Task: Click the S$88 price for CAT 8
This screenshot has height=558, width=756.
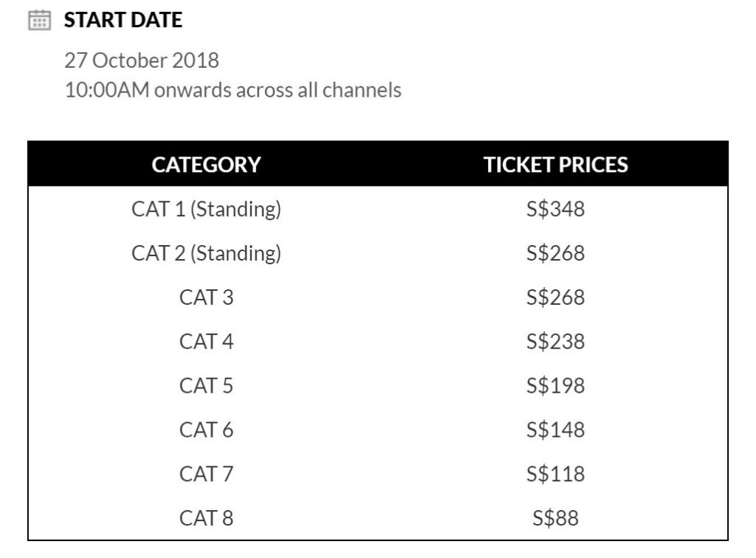Action: (555, 517)
